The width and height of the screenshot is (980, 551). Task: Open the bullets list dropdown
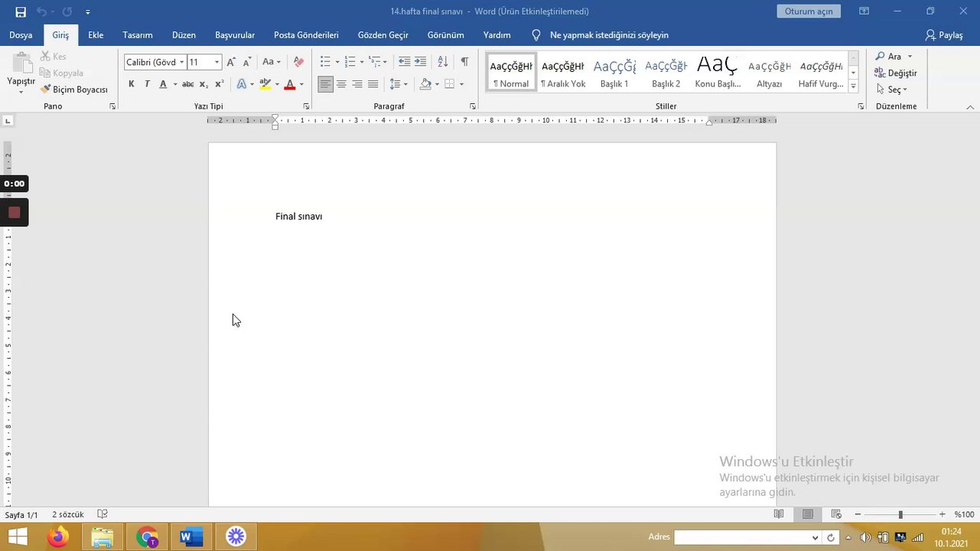[x=337, y=62]
